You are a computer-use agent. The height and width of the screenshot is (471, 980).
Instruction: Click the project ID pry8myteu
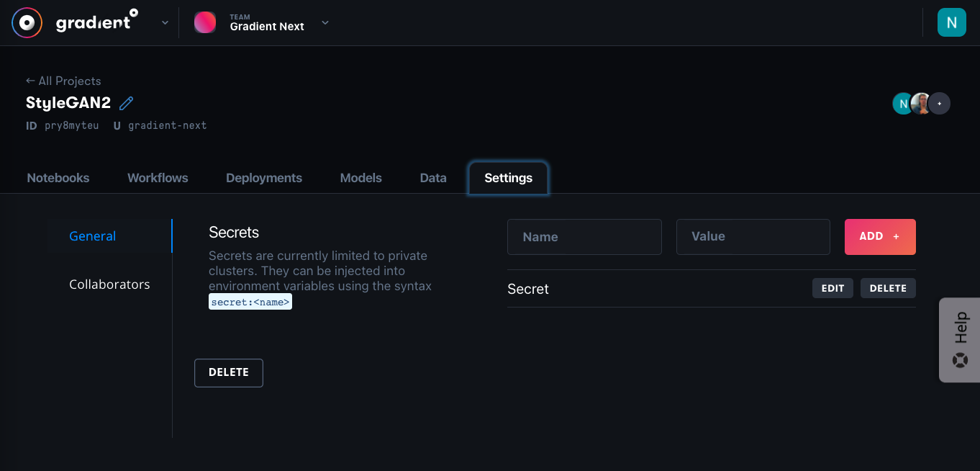(x=72, y=125)
